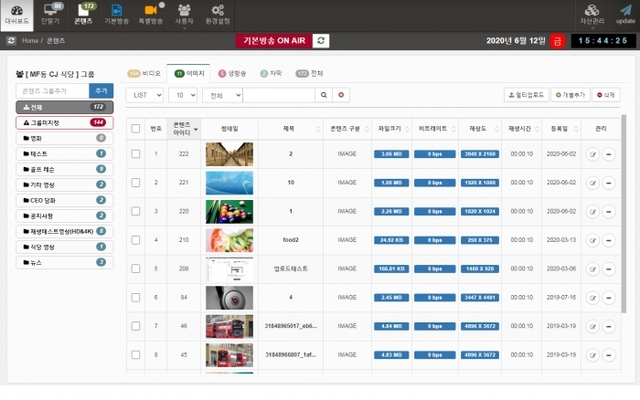This screenshot has height=400, width=640.
Task: Open the billiard balls thumbnail
Action: pyautogui.click(x=229, y=211)
